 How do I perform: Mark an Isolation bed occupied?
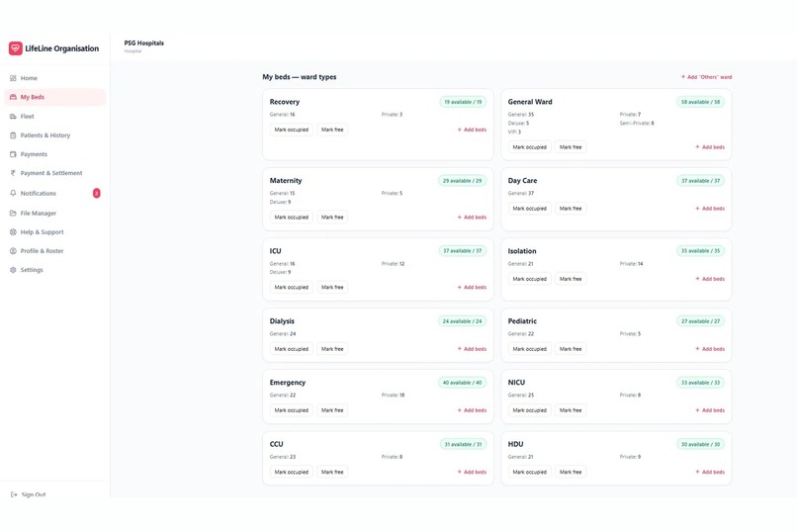pos(529,279)
